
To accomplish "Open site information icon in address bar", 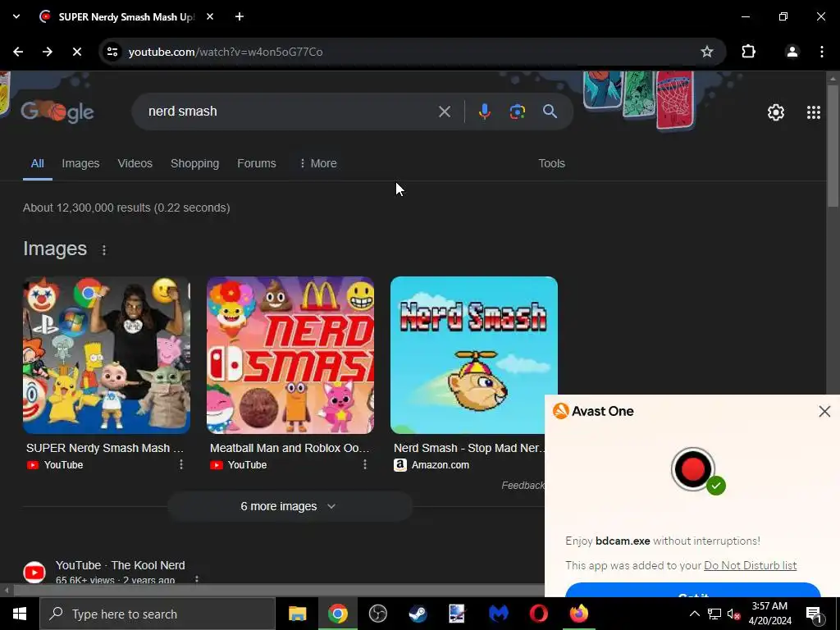I will pyautogui.click(x=112, y=52).
